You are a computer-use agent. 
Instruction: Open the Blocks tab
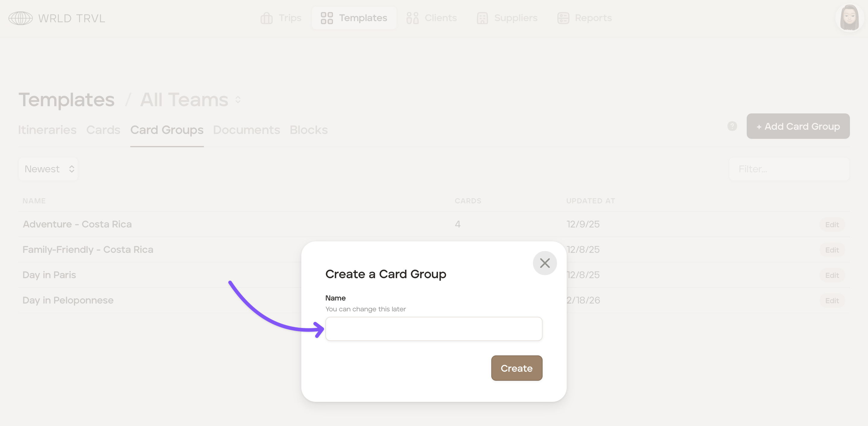pos(308,130)
